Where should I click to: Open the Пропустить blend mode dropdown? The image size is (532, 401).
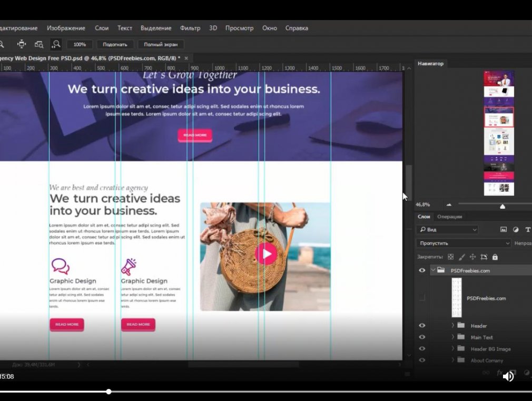pos(464,243)
